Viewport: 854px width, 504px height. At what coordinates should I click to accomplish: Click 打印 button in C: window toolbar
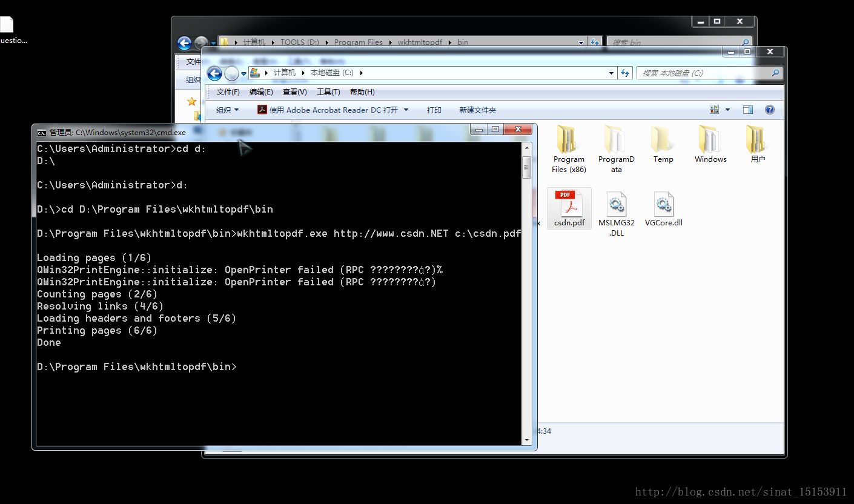point(434,110)
